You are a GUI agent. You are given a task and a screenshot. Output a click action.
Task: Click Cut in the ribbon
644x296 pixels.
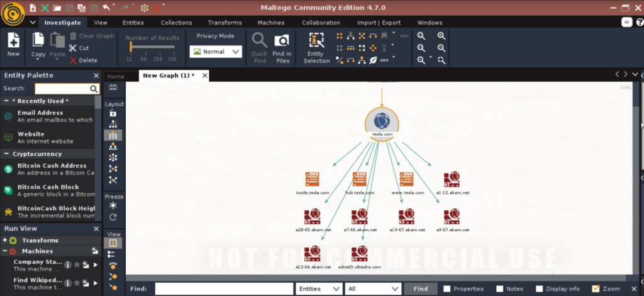coord(79,48)
